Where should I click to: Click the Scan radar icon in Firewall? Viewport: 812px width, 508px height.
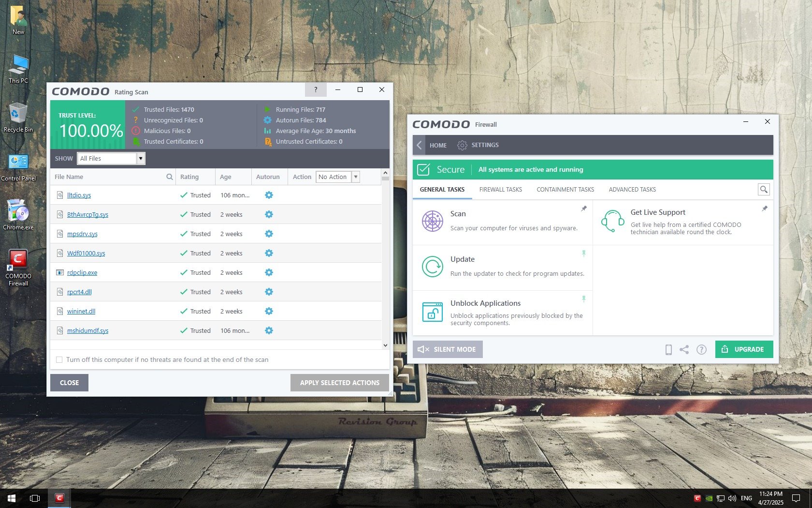[x=432, y=221]
